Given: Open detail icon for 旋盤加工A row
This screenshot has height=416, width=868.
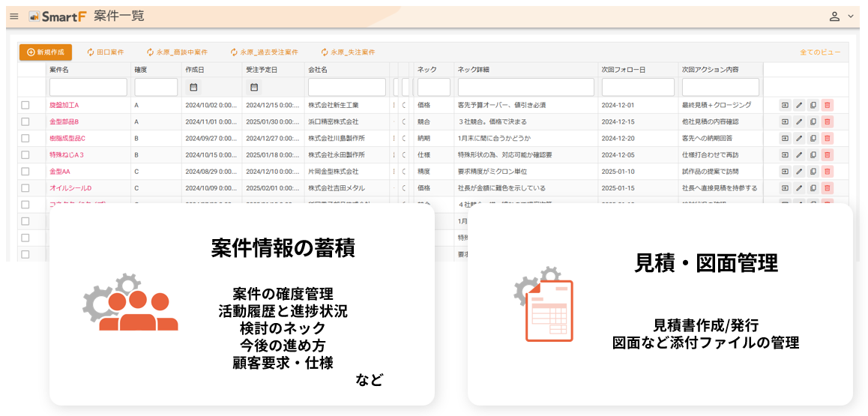Looking at the screenshot, I should [x=785, y=105].
